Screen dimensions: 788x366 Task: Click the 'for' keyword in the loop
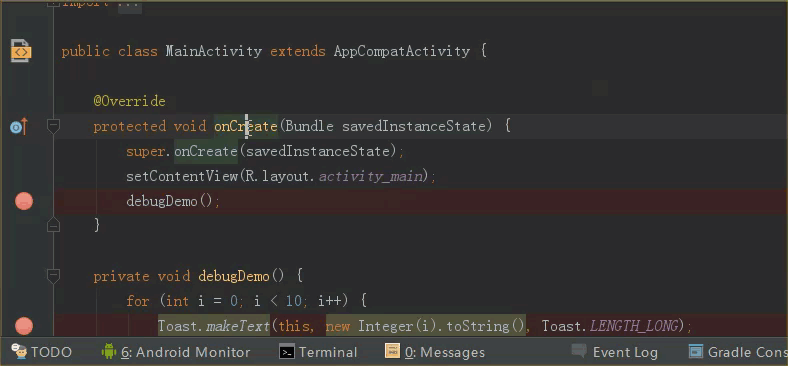(138, 301)
